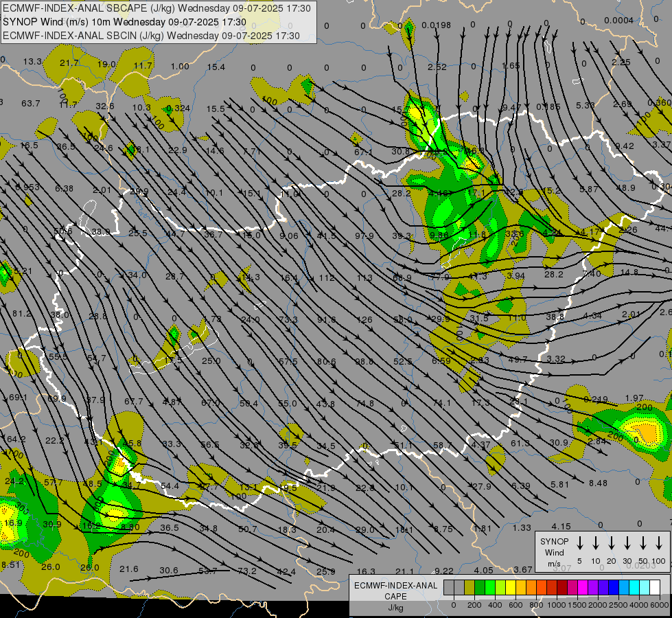Click the map value 67.7
The width and height of the screenshot is (672, 618).
pyautogui.click(x=134, y=402)
